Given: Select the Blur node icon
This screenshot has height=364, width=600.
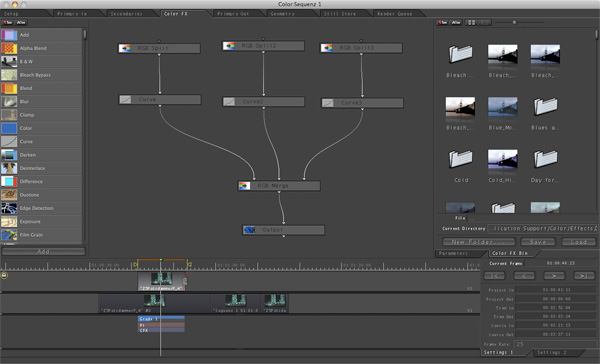Looking at the screenshot, I should click(x=9, y=102).
